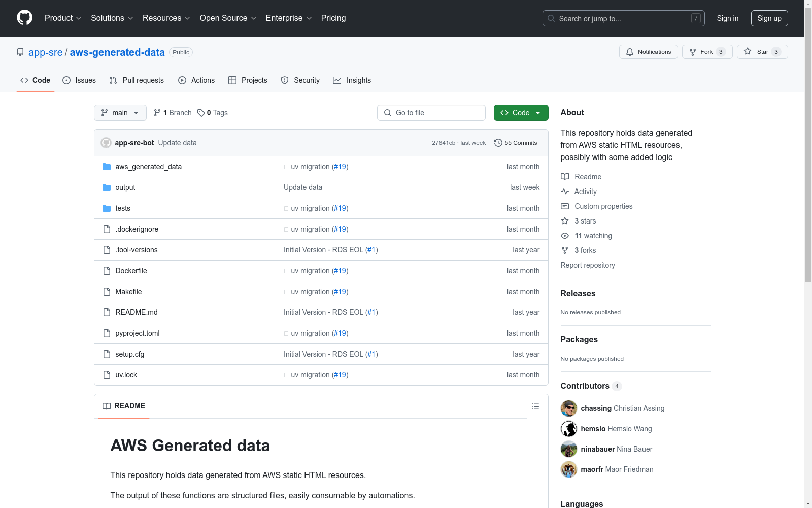
Task: Click the 27641cb commit hash
Action: pos(444,143)
